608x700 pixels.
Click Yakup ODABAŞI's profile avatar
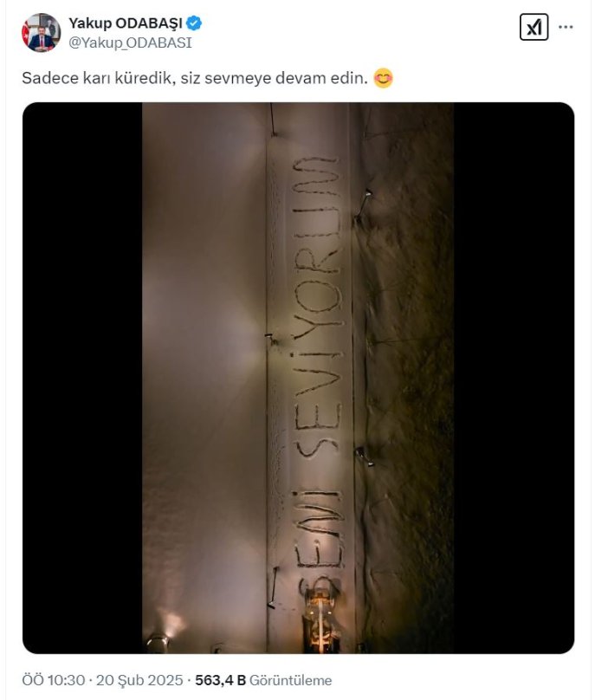pyautogui.click(x=41, y=33)
